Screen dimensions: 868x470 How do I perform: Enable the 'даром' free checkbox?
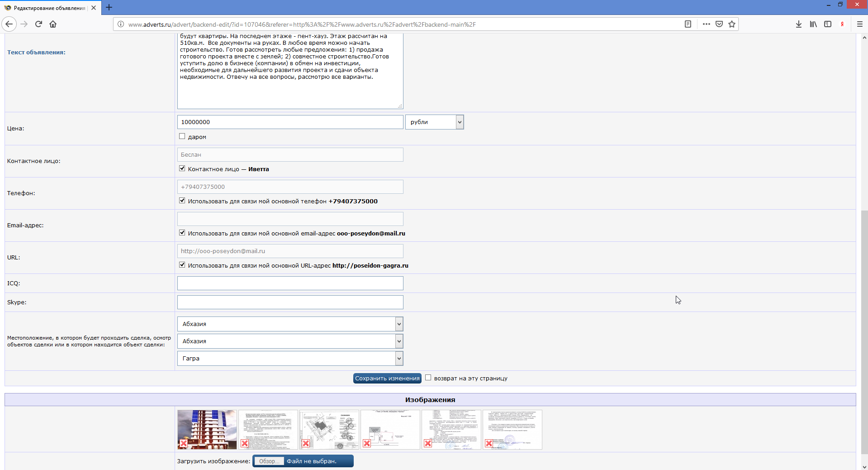tap(182, 136)
